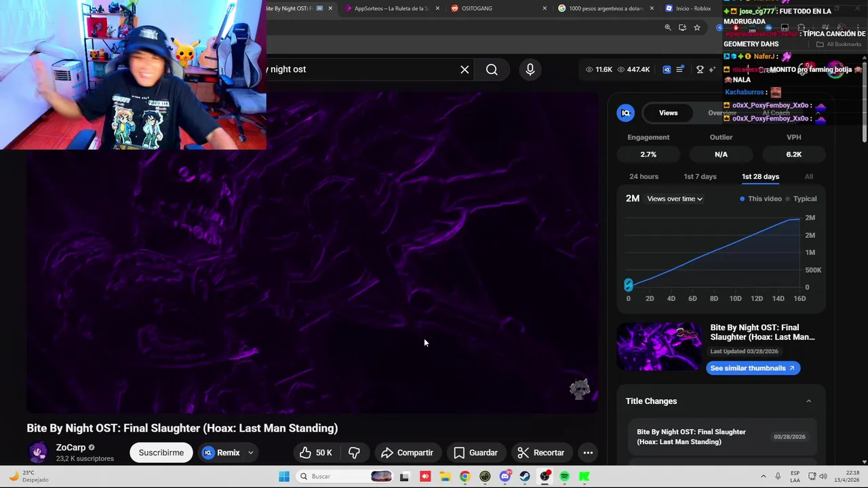Select the 1st 7 days range tab

[x=700, y=176]
